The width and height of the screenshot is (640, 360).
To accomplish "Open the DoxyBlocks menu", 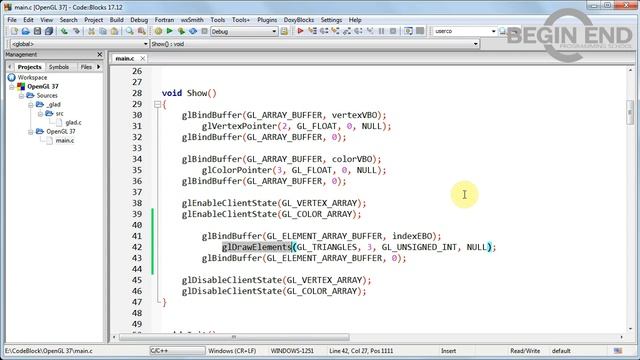I will [299, 20].
